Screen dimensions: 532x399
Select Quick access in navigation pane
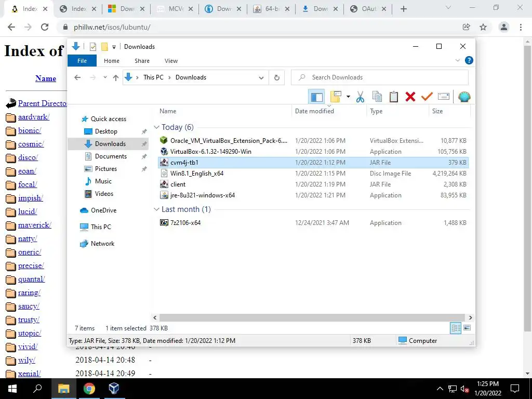pyautogui.click(x=108, y=119)
